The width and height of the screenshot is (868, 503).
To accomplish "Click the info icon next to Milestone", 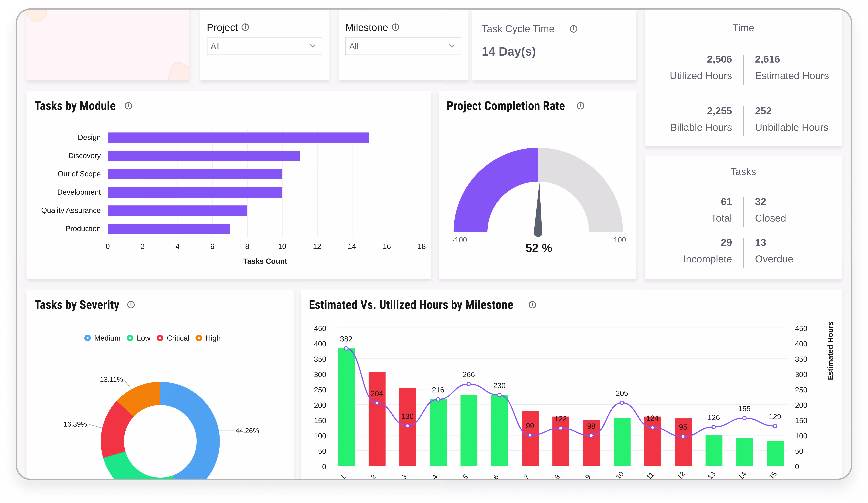I will [x=395, y=27].
